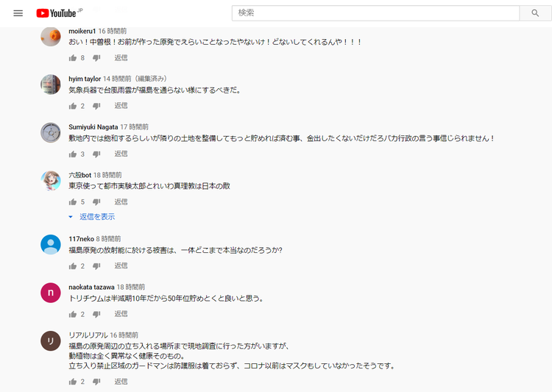Reply to 117neko's comment

click(x=121, y=266)
